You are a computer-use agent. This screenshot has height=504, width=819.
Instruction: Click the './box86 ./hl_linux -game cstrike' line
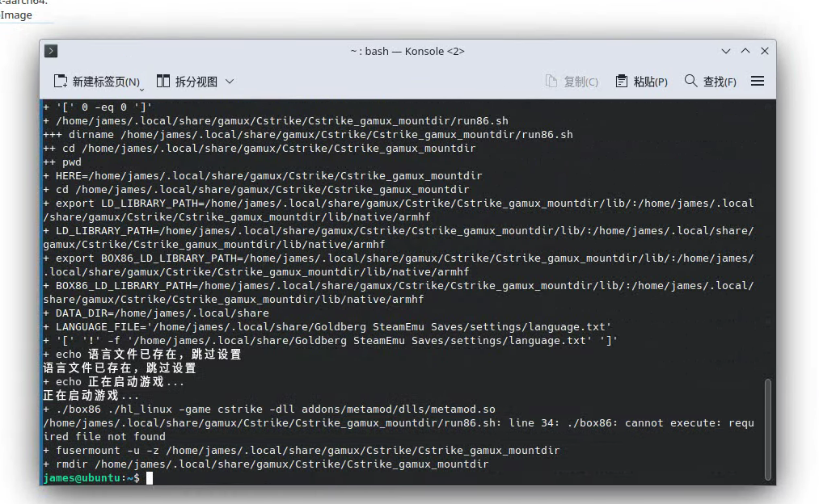[269, 409]
